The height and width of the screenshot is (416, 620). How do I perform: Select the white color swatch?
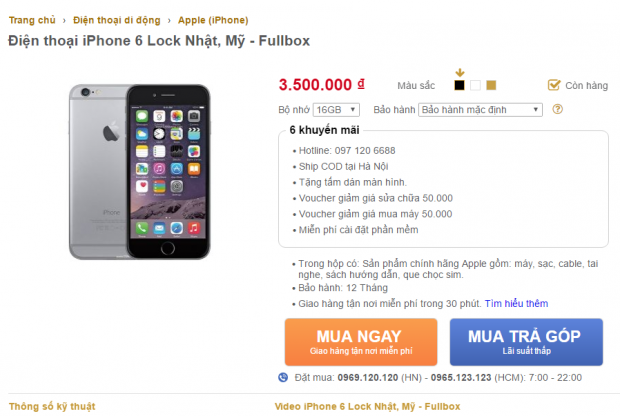click(475, 85)
